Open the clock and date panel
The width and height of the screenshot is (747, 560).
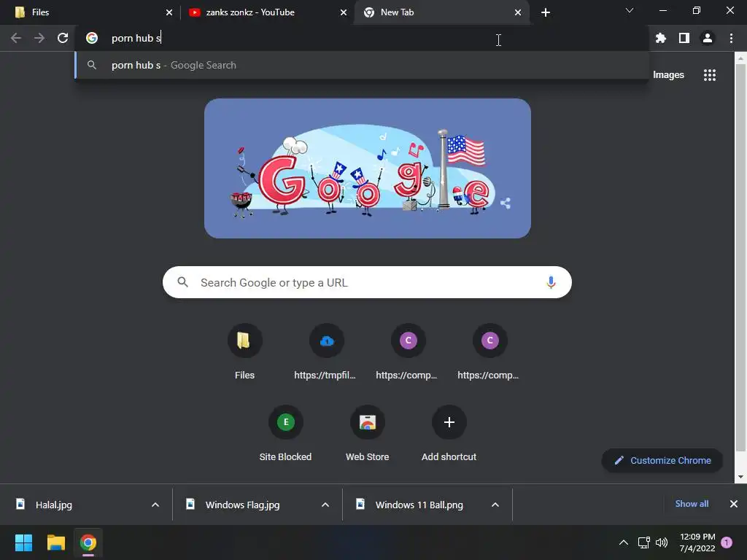(697, 542)
